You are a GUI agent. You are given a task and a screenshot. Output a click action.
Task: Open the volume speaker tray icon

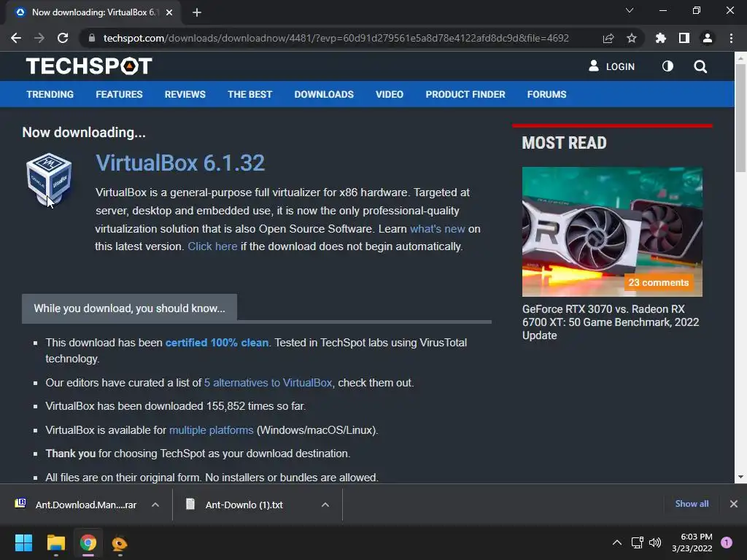pyautogui.click(x=656, y=542)
